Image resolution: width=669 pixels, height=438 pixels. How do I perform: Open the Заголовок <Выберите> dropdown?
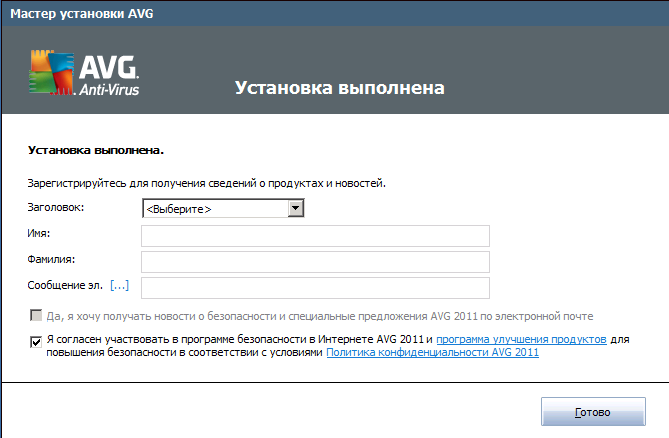pos(223,209)
